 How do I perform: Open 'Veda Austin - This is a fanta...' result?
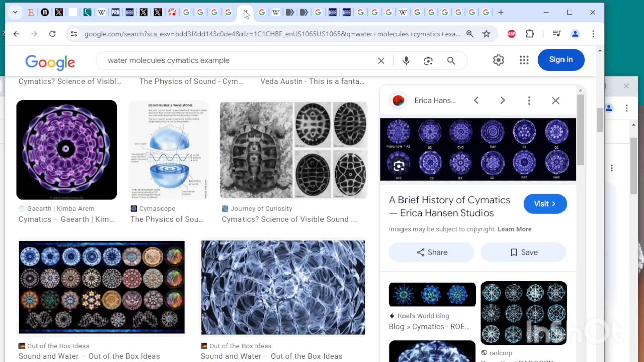(x=312, y=81)
